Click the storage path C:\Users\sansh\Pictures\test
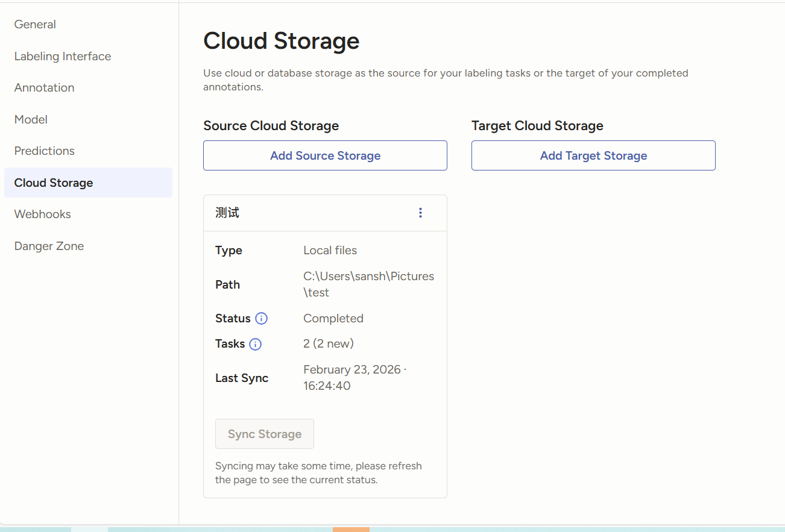This screenshot has width=785, height=532. (x=368, y=284)
